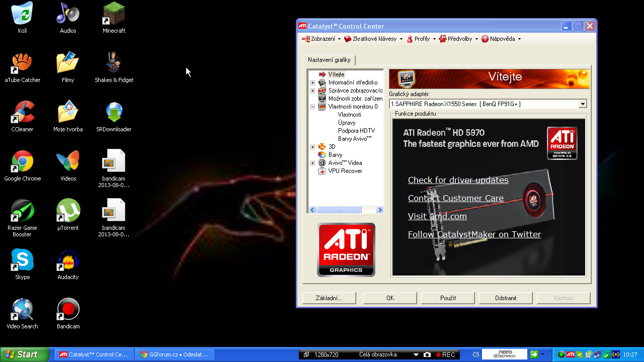Select VPU Recover in the tree

click(345, 171)
